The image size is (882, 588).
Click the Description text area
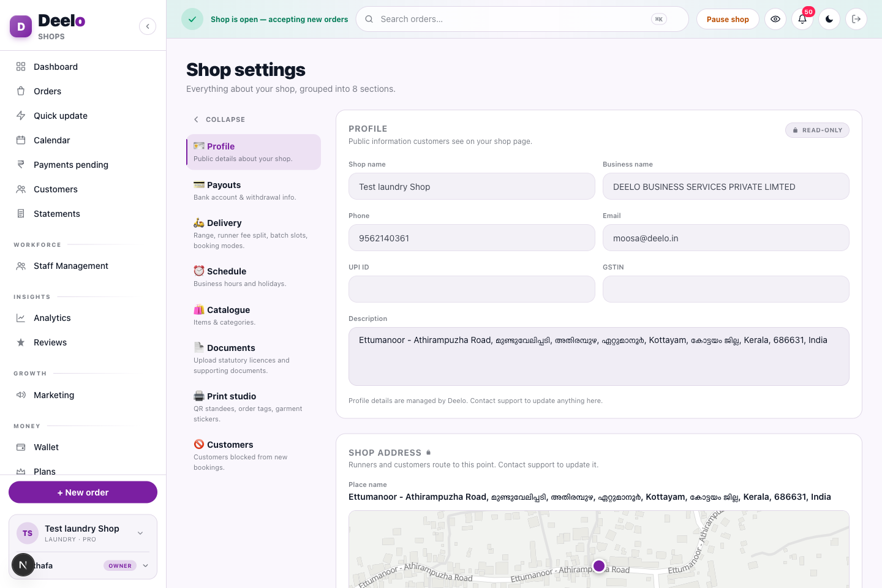pyautogui.click(x=599, y=356)
